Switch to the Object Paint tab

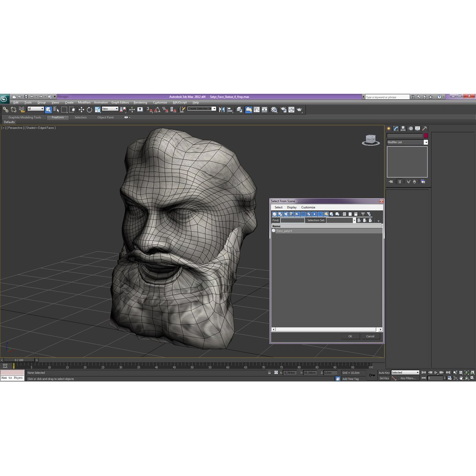105,118
